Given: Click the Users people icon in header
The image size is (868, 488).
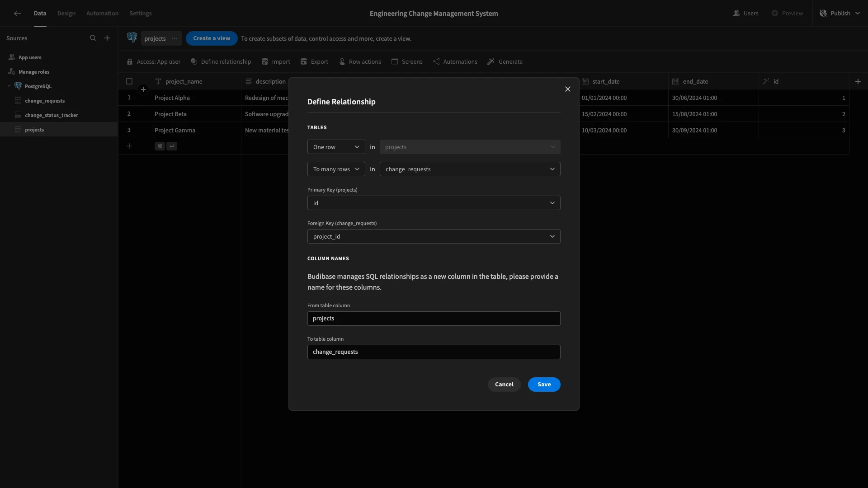Looking at the screenshot, I should [736, 14].
